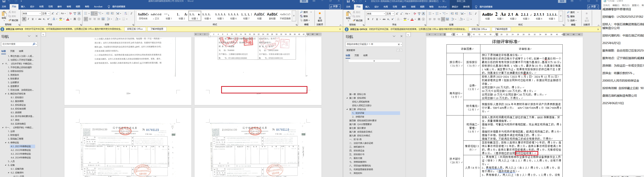Toggle subscript in 投标文件 window
644x177 pixels.
pyautogui.click(x=44, y=19)
